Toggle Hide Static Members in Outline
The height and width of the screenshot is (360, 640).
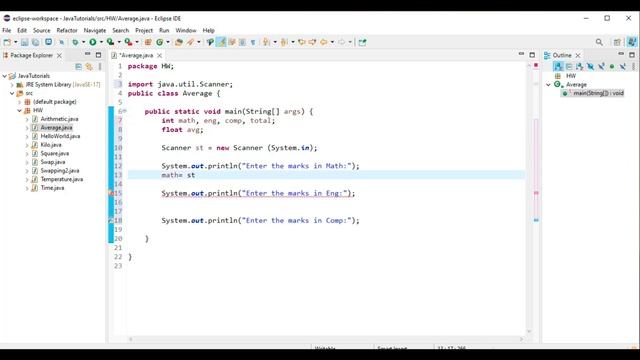click(601, 66)
